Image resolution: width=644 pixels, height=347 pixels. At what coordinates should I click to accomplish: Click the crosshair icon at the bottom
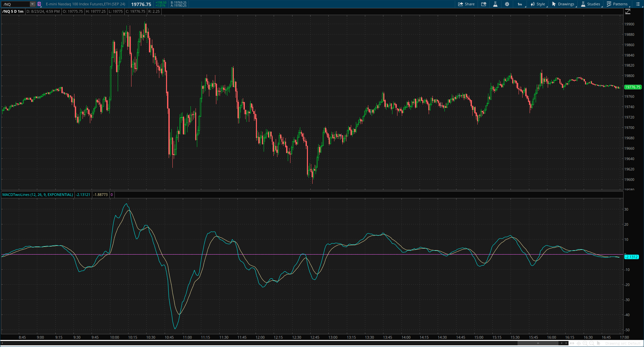[579, 343]
